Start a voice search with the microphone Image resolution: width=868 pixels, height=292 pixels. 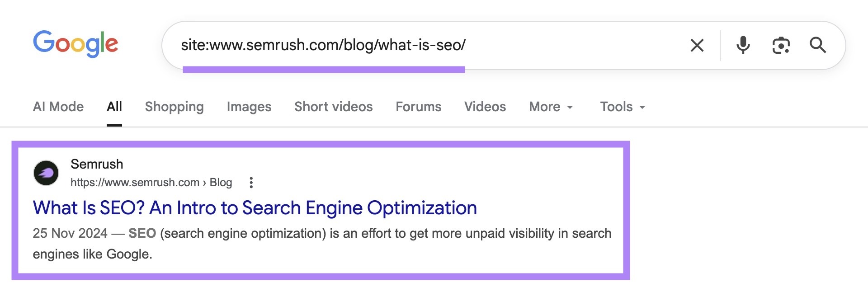pos(744,45)
